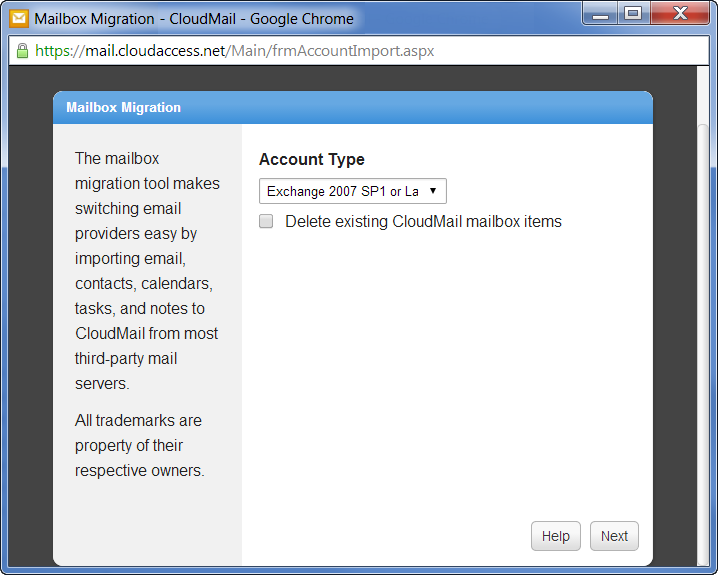Click the trademarks notice paragraph
Viewport: 718px width, 575px height.
[139, 445]
